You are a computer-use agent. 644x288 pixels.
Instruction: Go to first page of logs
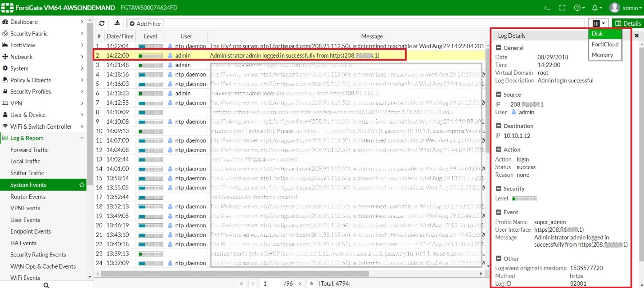[242, 283]
